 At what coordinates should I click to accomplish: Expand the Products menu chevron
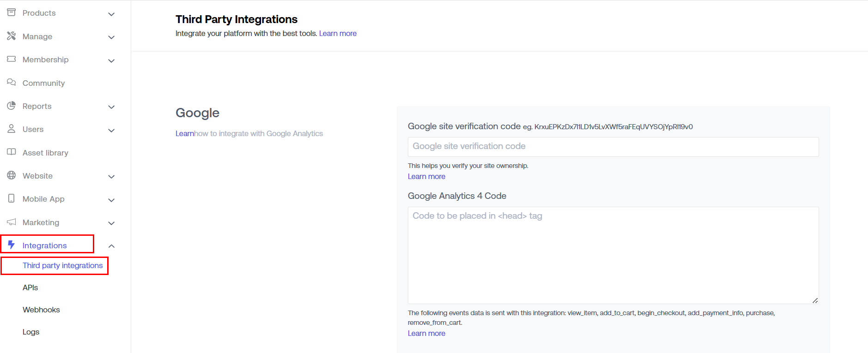(111, 14)
